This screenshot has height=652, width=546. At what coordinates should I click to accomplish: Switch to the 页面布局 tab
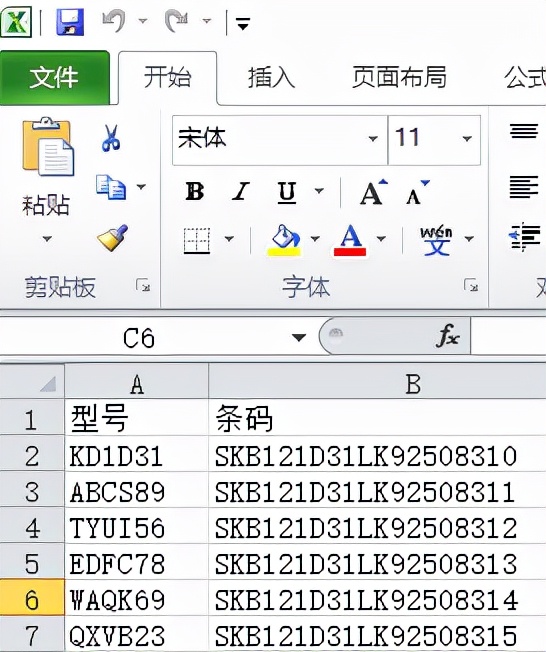(399, 78)
